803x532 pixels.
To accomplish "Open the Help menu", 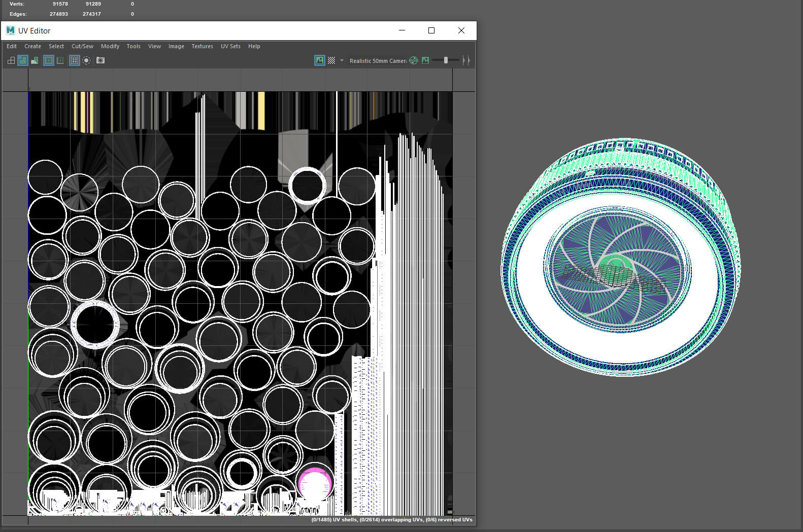I will pos(254,46).
